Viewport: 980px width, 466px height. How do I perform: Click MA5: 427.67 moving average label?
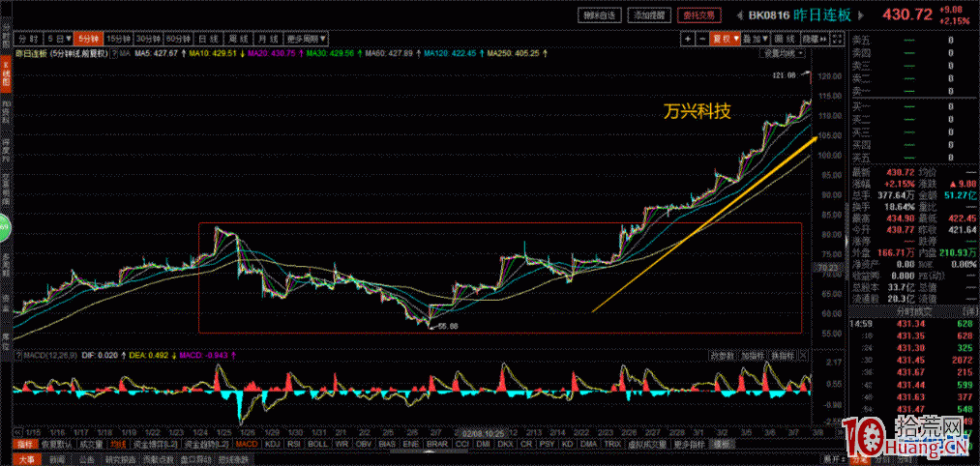pyautogui.click(x=157, y=54)
